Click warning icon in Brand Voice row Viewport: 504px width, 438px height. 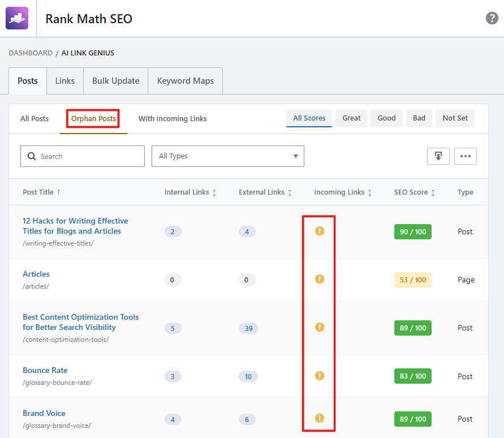coord(320,418)
